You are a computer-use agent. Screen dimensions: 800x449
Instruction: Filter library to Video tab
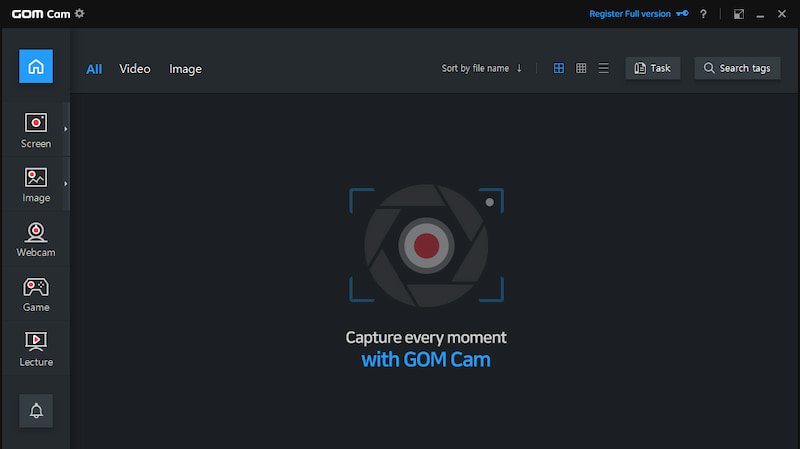[x=135, y=68]
